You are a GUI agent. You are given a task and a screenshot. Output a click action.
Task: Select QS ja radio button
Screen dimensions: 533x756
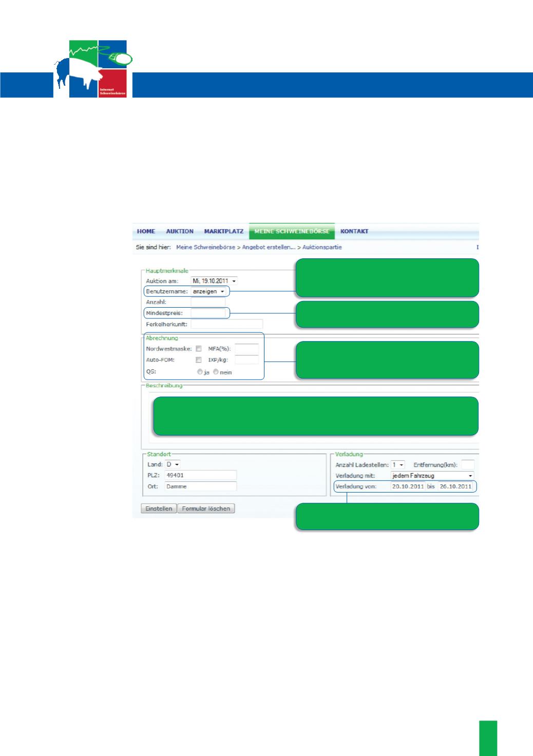tap(200, 372)
